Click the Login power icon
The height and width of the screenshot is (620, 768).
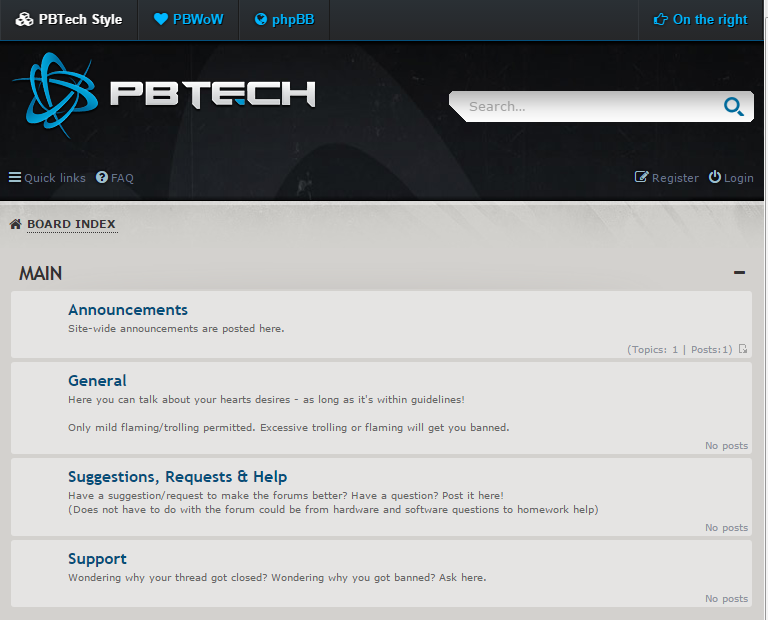point(715,177)
